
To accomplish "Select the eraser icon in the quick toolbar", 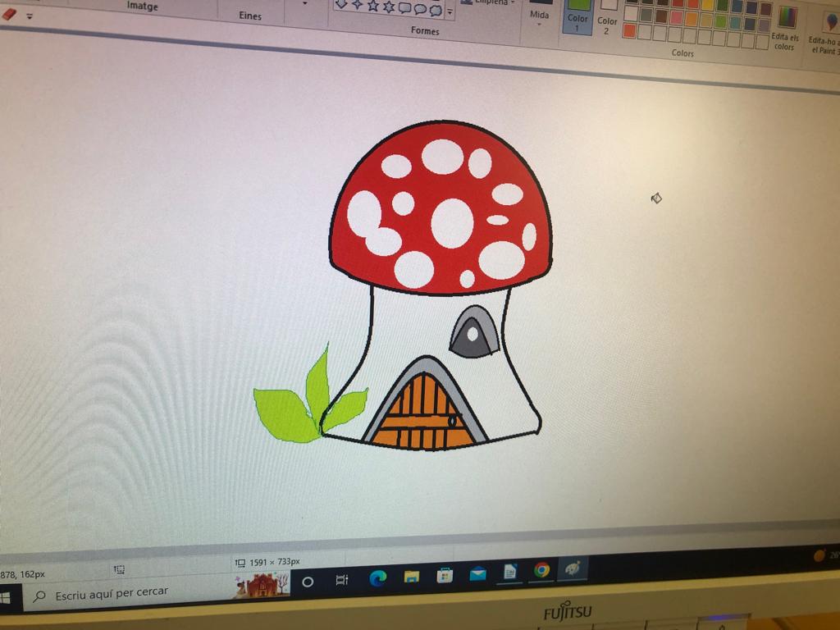I will click(9, 14).
